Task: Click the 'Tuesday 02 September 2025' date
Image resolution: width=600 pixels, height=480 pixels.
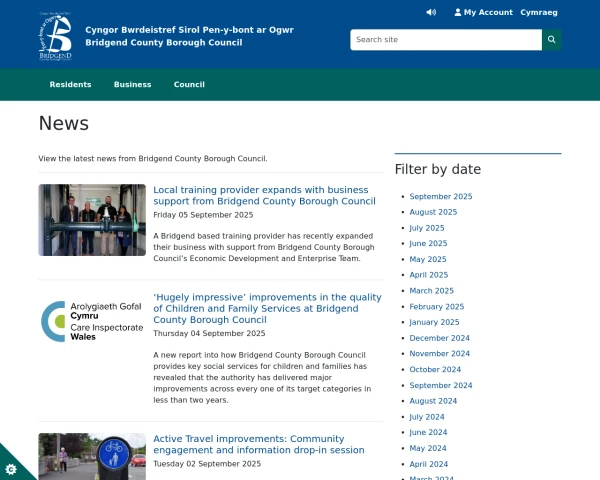Action: coord(207,464)
